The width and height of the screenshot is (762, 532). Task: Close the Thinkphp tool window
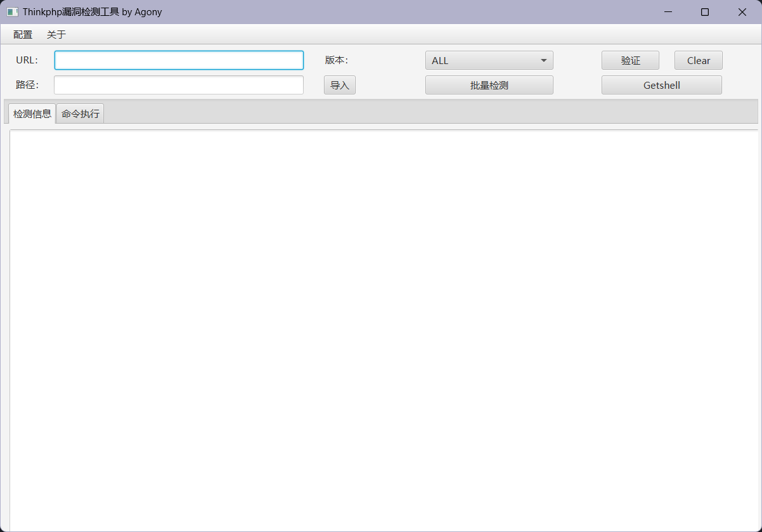click(742, 12)
